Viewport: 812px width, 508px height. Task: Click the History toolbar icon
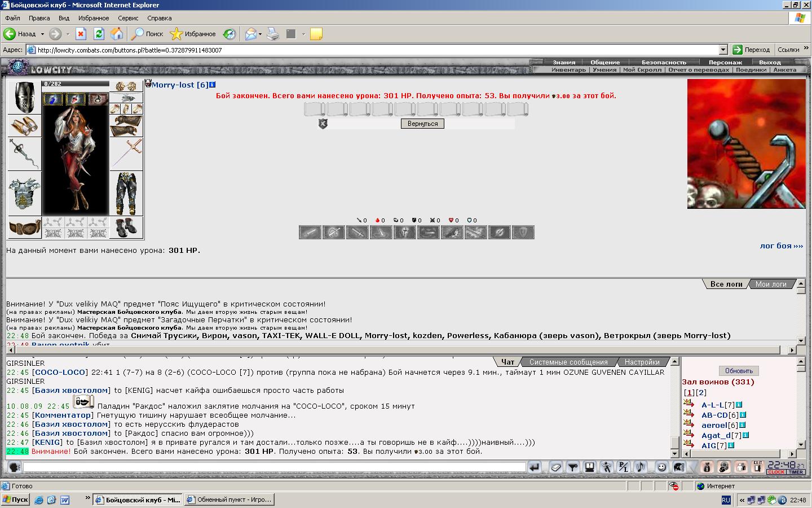click(230, 34)
